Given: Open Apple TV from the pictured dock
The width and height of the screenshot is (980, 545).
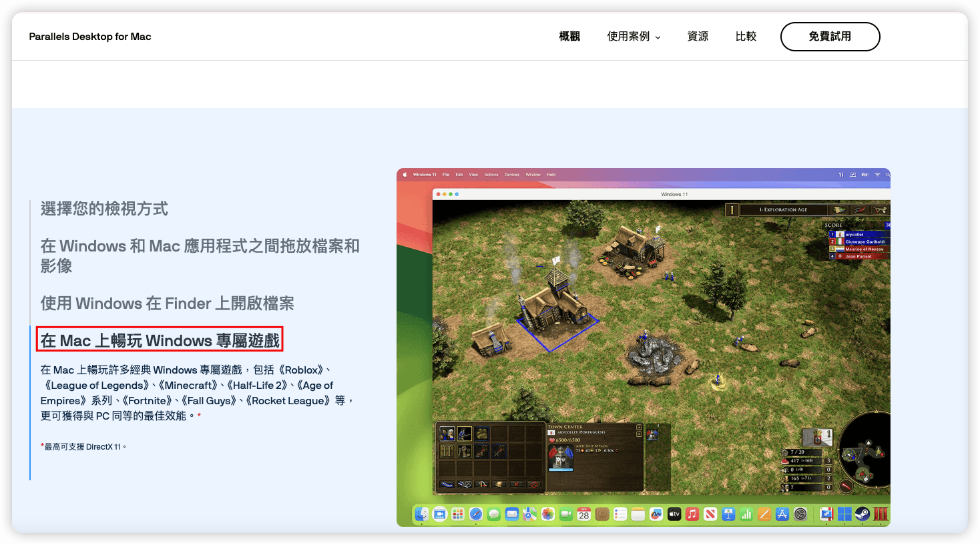Looking at the screenshot, I should [x=674, y=514].
